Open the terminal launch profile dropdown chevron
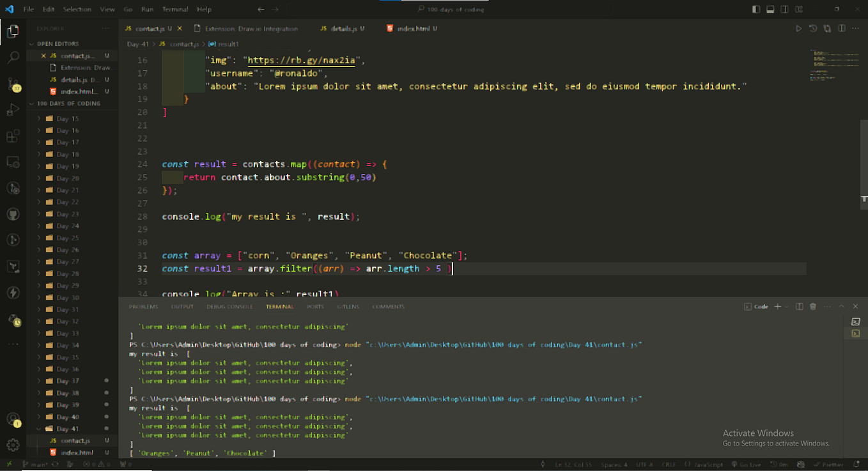 coord(786,306)
